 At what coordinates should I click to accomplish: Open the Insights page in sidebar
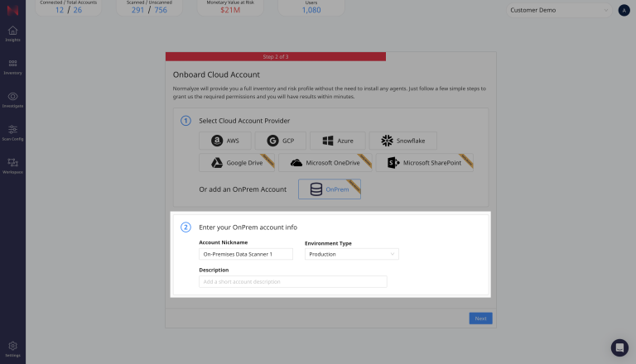[x=12, y=34]
